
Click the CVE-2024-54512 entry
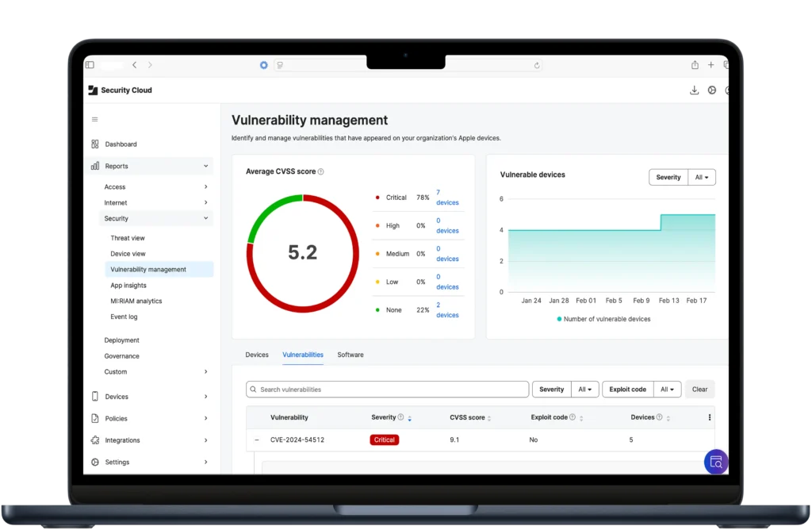click(x=297, y=440)
